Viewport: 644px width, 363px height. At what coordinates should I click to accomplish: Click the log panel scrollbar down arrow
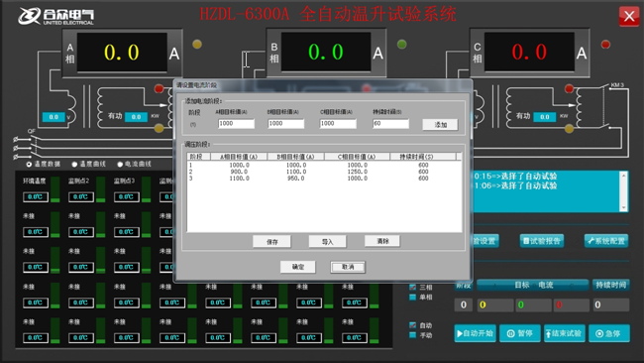pyautogui.click(x=623, y=207)
